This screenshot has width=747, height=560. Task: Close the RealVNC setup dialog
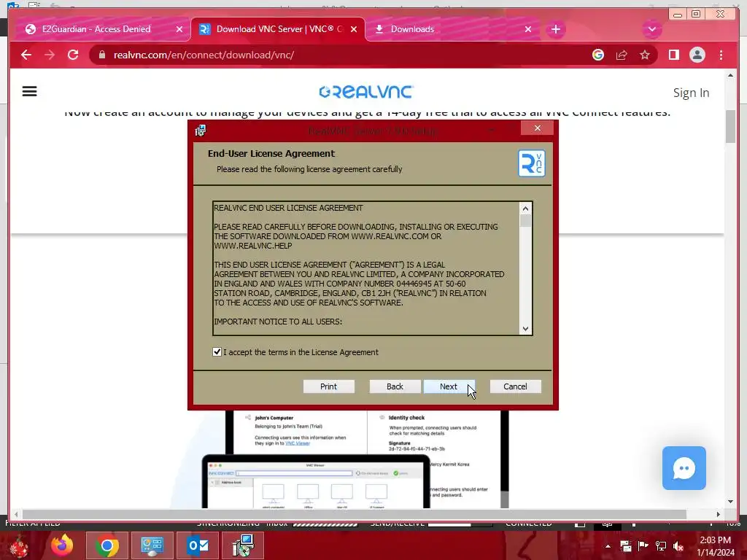[x=538, y=128]
